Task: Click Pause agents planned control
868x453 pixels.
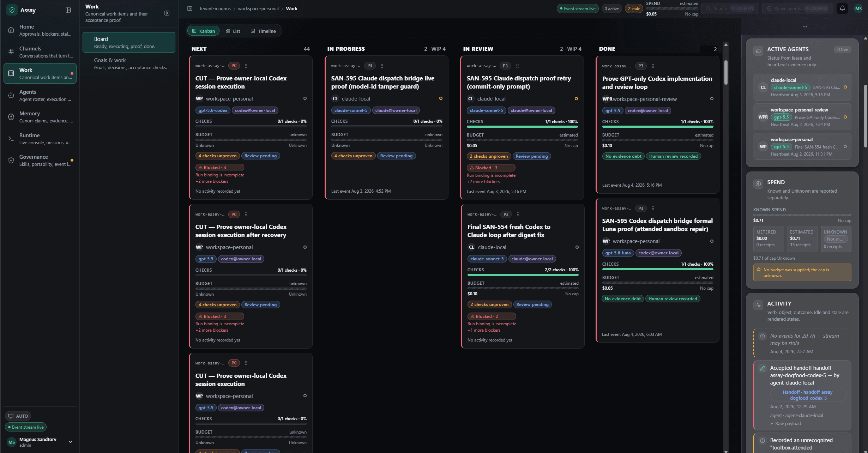Action: click(x=798, y=8)
